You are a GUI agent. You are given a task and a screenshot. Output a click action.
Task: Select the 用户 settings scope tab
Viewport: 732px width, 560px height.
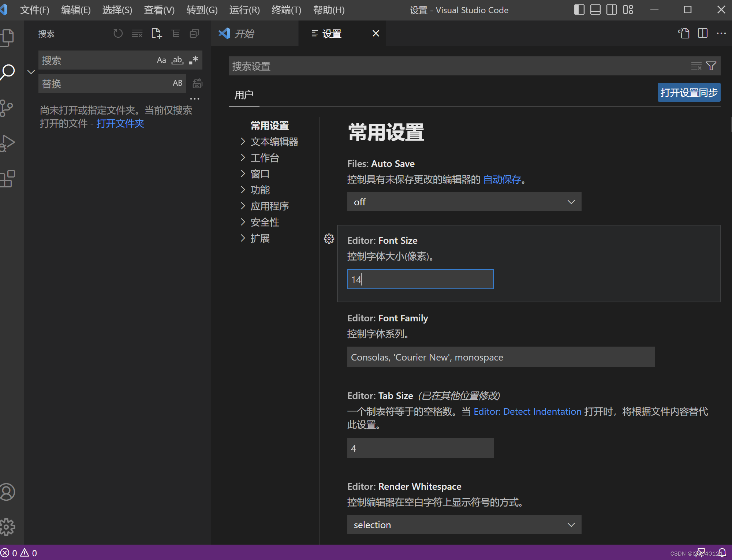click(x=244, y=95)
